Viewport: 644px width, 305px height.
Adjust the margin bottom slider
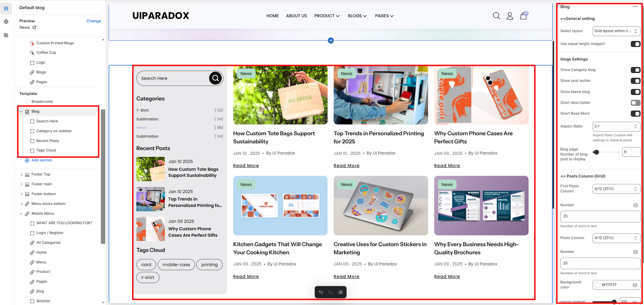(614, 302)
